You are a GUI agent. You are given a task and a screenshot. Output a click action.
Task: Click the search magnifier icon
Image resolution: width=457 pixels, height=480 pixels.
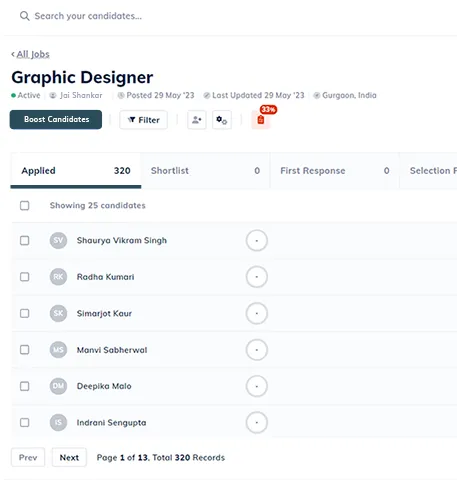(24, 16)
